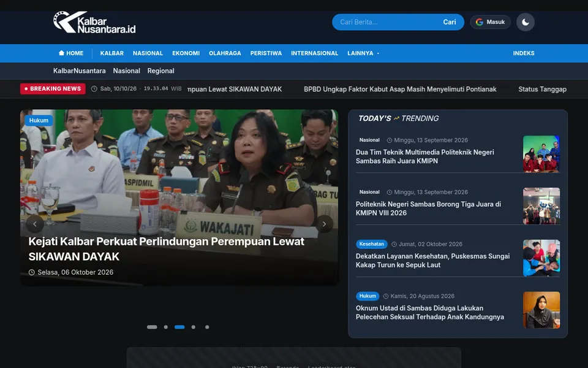This screenshot has width=588, height=368.
Task: Click the BREAKING NEWS badge
Action: pyautogui.click(x=53, y=89)
